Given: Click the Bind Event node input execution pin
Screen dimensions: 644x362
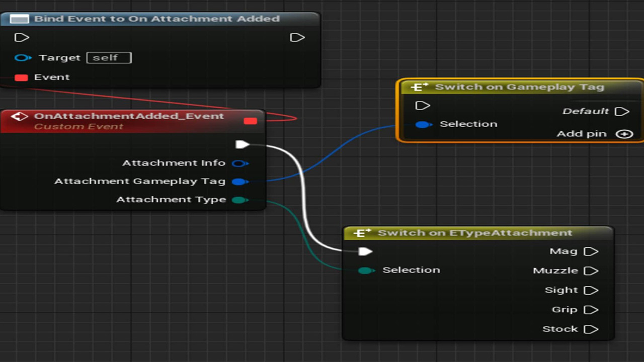Looking at the screenshot, I should click(22, 38).
